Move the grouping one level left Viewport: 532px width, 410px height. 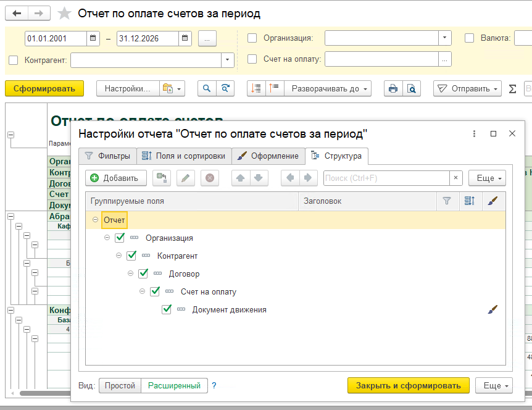[x=290, y=178]
